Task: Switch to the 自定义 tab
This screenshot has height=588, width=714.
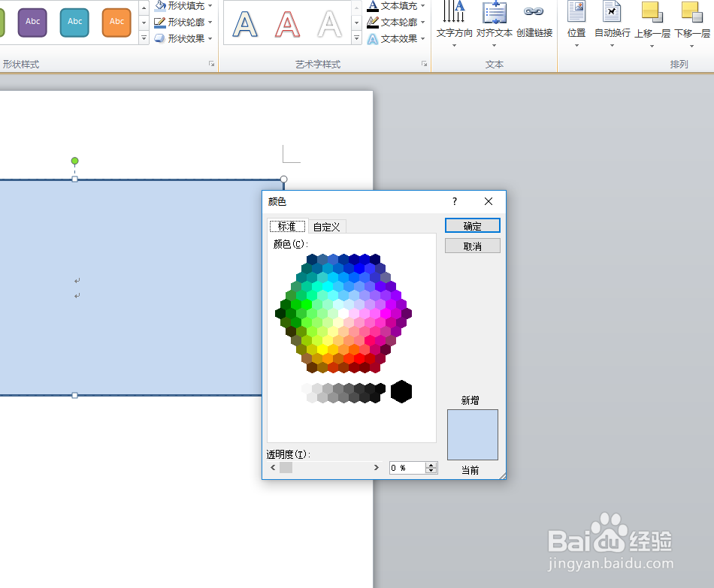Action: click(326, 227)
